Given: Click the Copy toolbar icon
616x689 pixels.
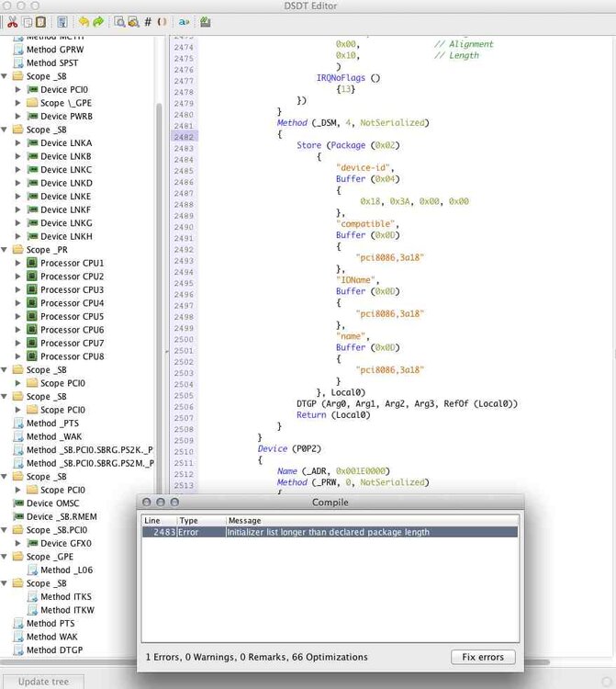Looking at the screenshot, I should coord(27,21).
